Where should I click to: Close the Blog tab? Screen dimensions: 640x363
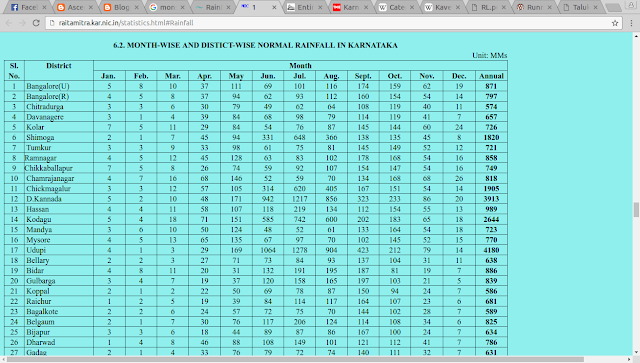136,7
